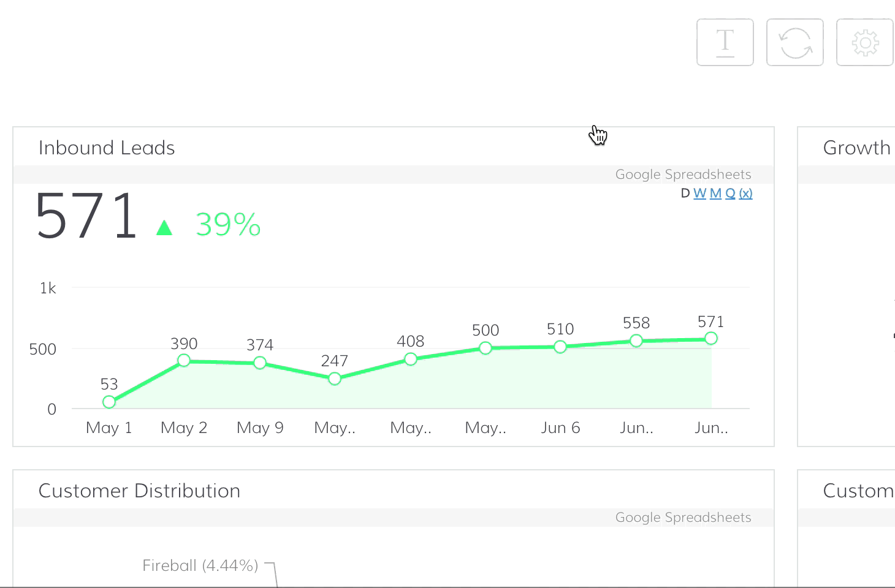The height and width of the screenshot is (588, 895).
Task: Click the May 1 data point showing 53
Action: coord(109,402)
